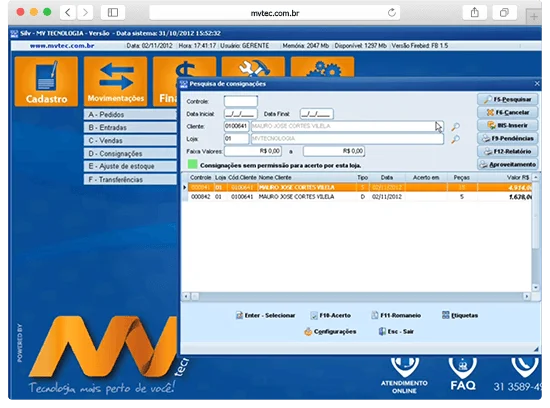Click the Cliente search magnifier icon
The width and height of the screenshot is (550, 408).
coord(455,127)
